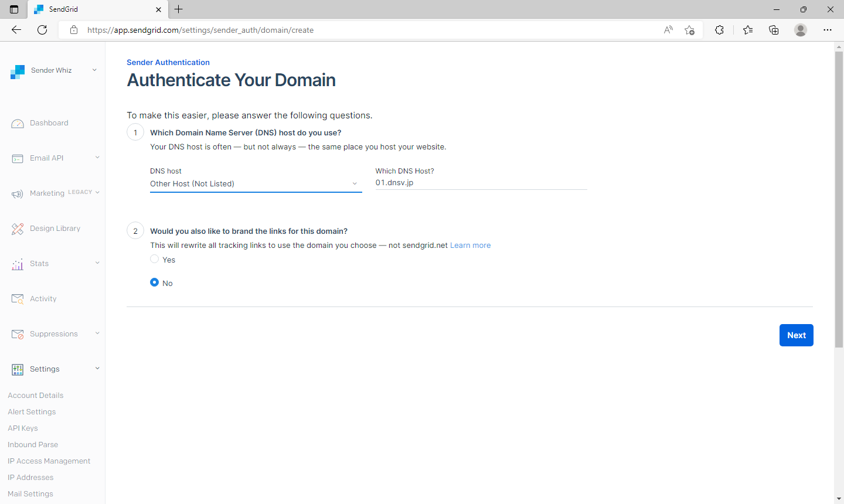This screenshot has height=504, width=844.
Task: Open the Collections icon
Action: 774,30
